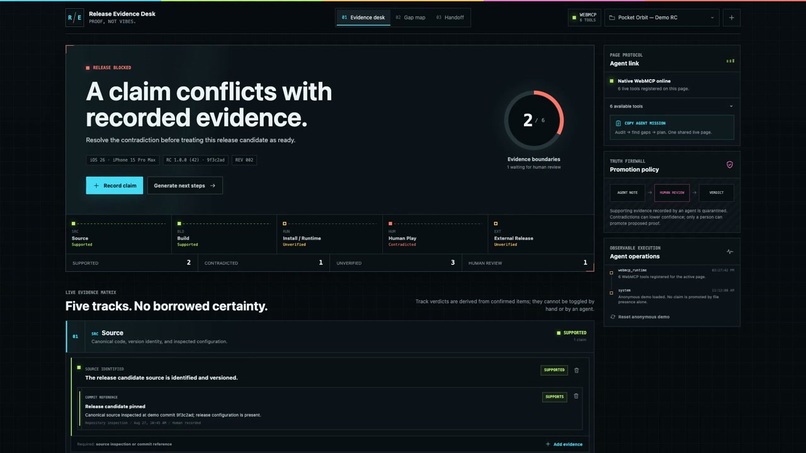The width and height of the screenshot is (806, 453).
Task: Click the Supported status tag on source claim
Action: [x=554, y=370]
